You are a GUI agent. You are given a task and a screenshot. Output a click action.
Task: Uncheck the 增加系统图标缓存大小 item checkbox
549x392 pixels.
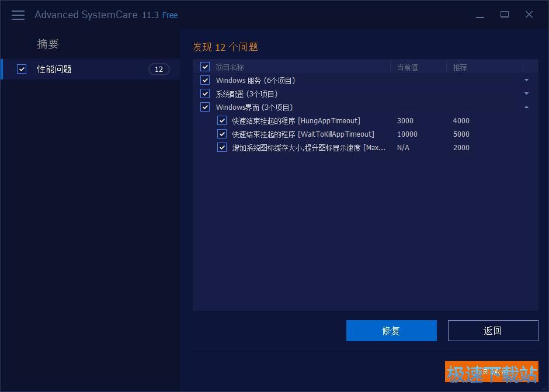pos(221,147)
